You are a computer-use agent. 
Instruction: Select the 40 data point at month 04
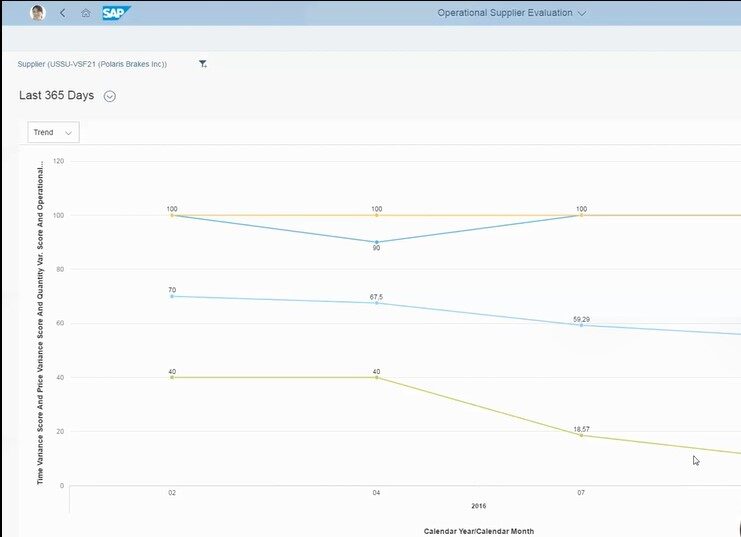coord(377,377)
